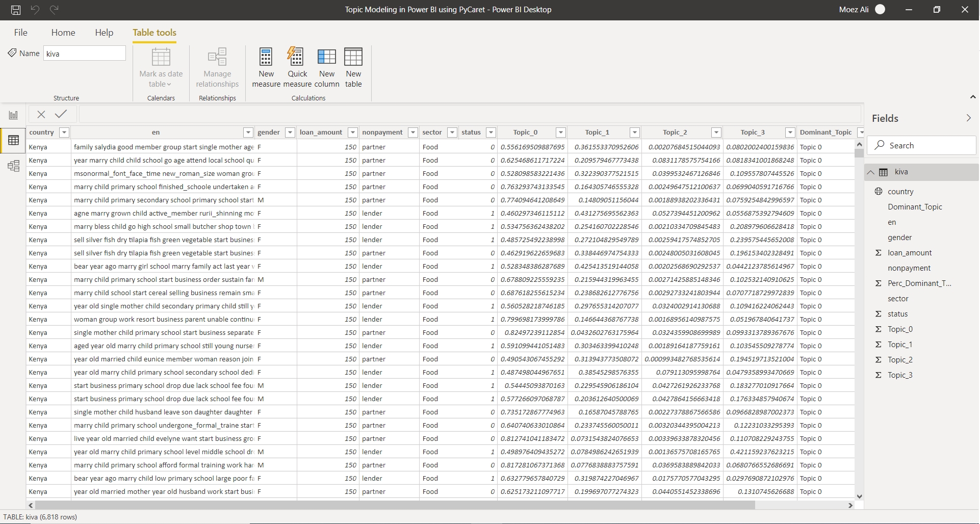
Task: Open the Model view in left sidebar
Action: 13,166
